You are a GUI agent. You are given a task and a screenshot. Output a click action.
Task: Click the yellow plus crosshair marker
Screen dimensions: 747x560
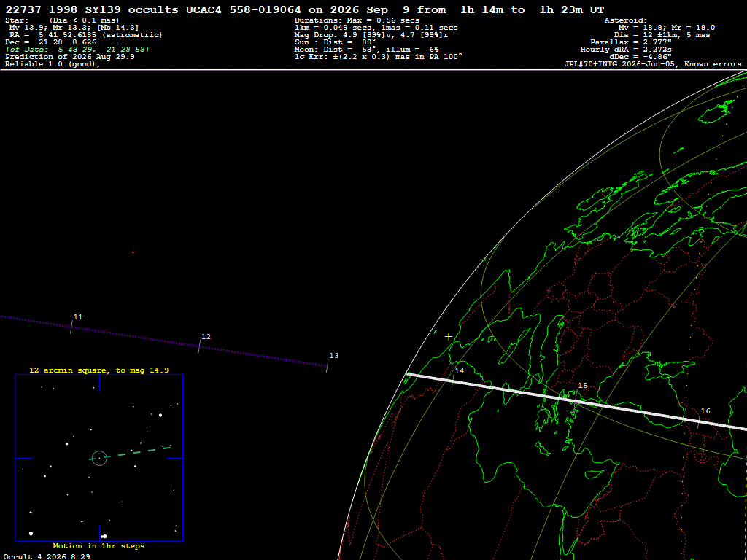point(449,337)
